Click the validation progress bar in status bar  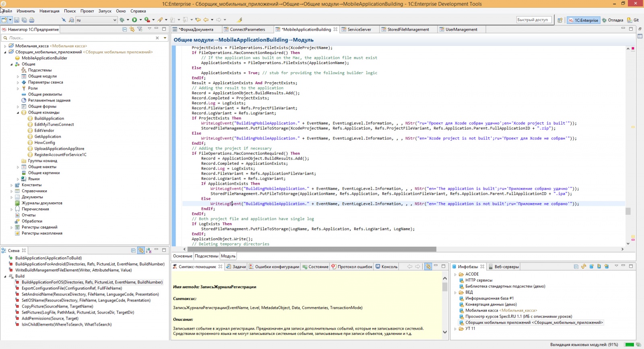pyautogui.click(x=629, y=345)
